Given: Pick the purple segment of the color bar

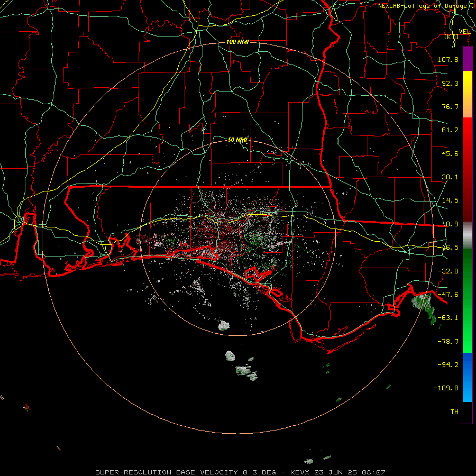Looking at the screenshot, I should 467,59.
